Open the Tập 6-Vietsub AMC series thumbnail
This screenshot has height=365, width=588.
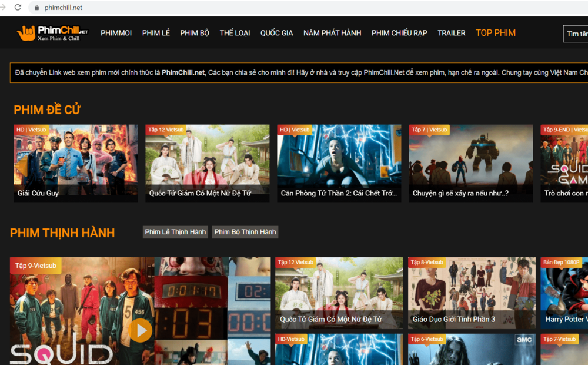[472, 349]
